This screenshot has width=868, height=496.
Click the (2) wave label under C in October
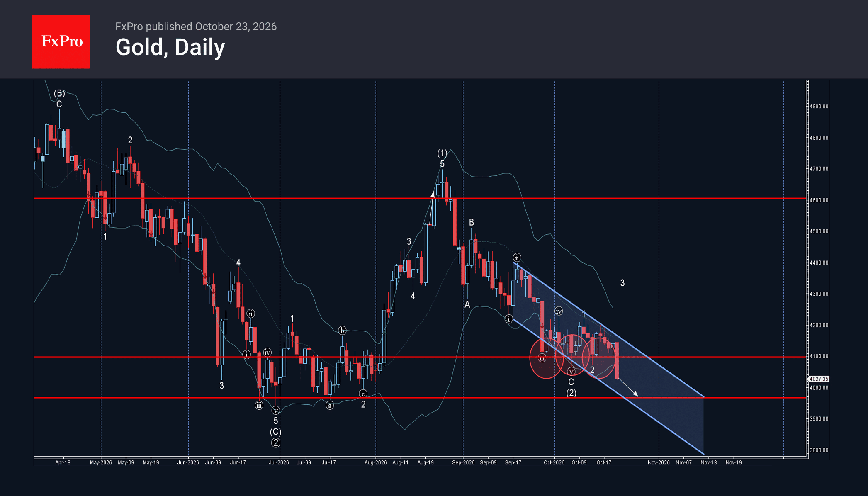pyautogui.click(x=571, y=393)
